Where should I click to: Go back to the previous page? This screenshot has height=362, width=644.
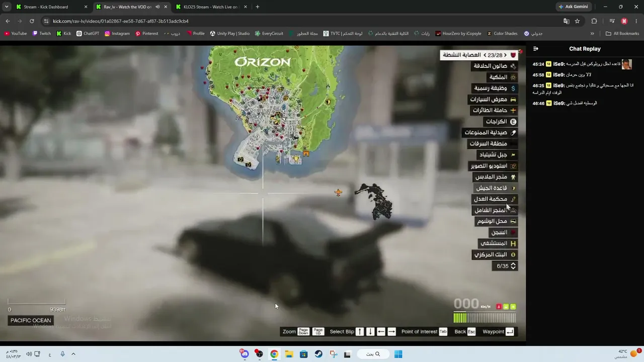pos(8,21)
